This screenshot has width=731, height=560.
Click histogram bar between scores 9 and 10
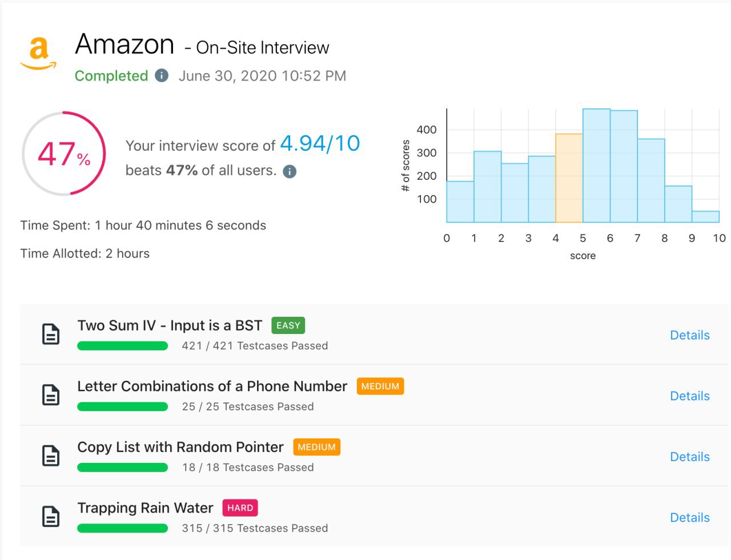[705, 216]
